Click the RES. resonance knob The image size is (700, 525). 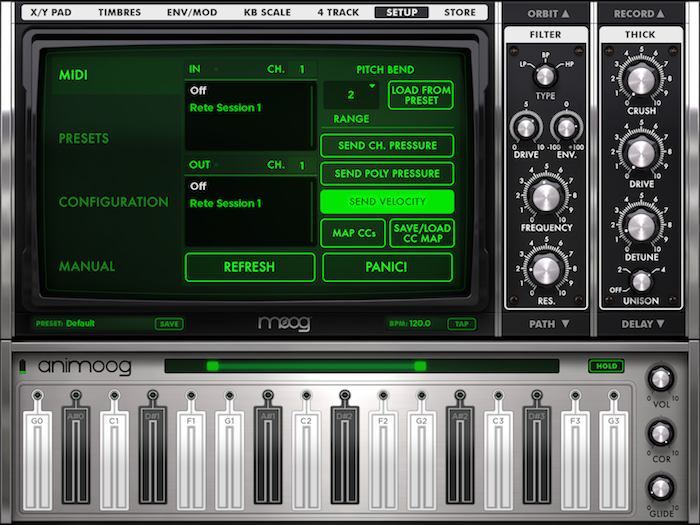pyautogui.click(x=546, y=270)
